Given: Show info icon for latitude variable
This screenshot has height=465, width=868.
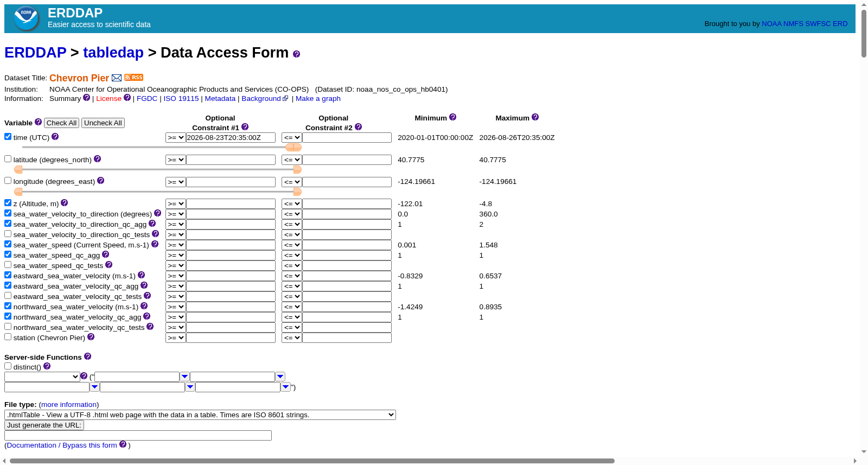Looking at the screenshot, I should 97,159.
